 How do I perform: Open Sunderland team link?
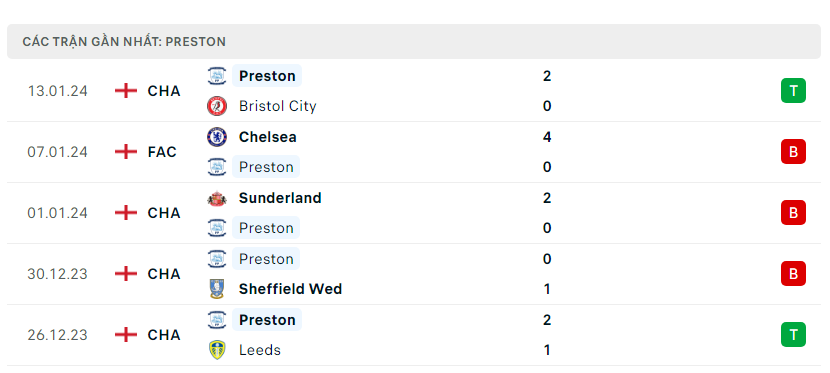pyautogui.click(x=280, y=198)
